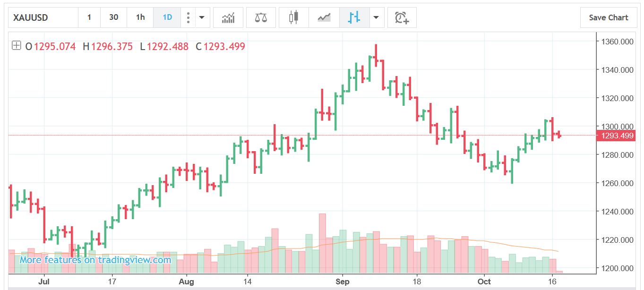Select the Bars chart style icon
Image resolution: width=644 pixels, height=290 pixels.
point(354,18)
